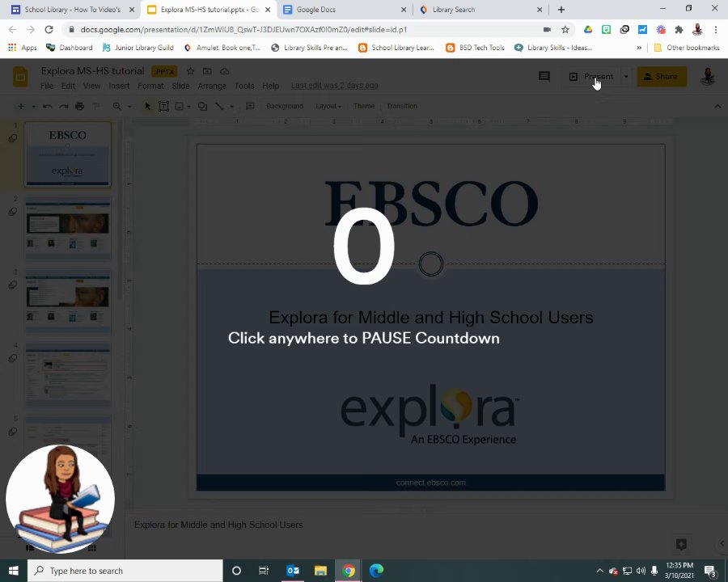The image size is (728, 582).
Task: Open the Arrange menu
Action: click(x=212, y=86)
